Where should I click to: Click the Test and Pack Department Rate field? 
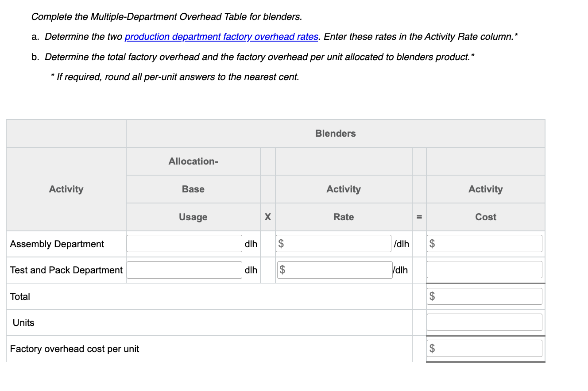click(x=334, y=270)
